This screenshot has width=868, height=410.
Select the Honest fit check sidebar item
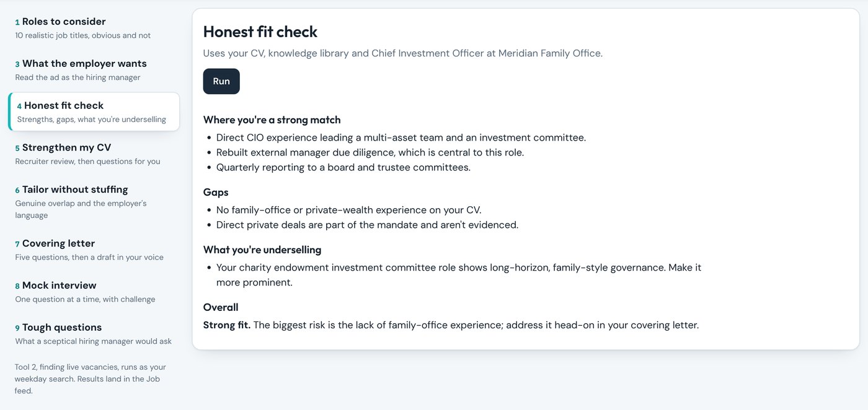pos(94,111)
